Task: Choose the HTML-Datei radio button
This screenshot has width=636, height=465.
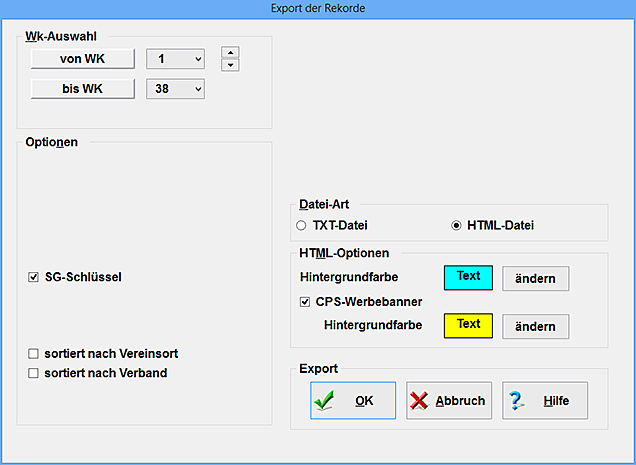Action: click(x=457, y=225)
